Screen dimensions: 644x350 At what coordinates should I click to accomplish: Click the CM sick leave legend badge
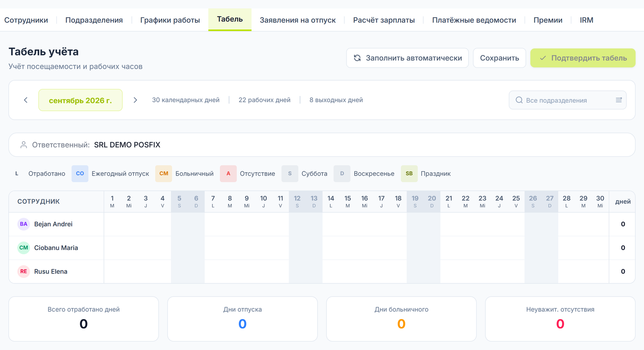[x=164, y=173]
